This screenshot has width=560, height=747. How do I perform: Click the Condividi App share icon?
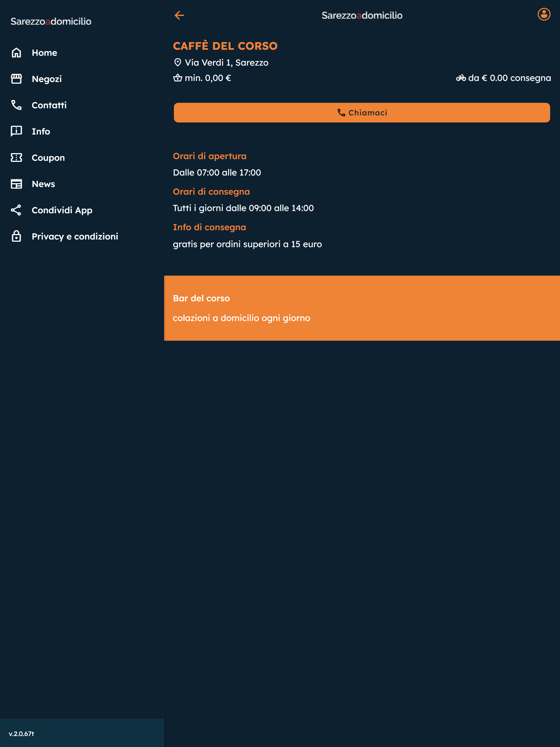coord(16,210)
